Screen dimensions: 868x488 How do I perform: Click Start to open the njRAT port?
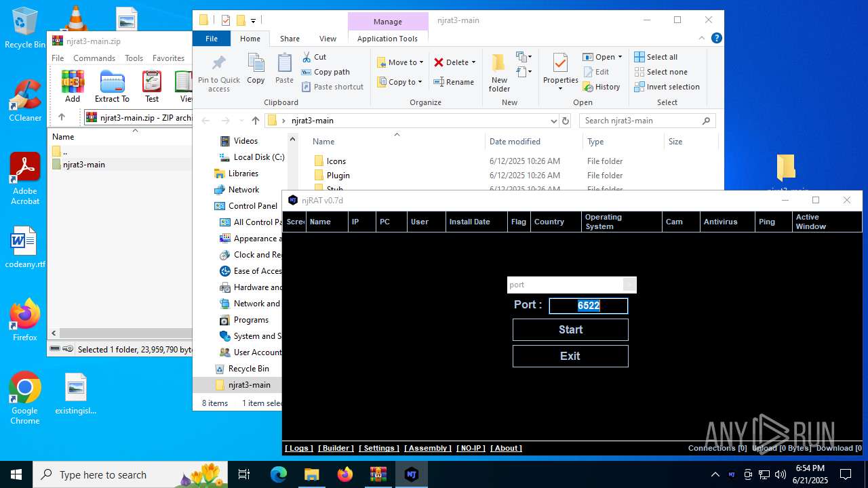coord(570,329)
